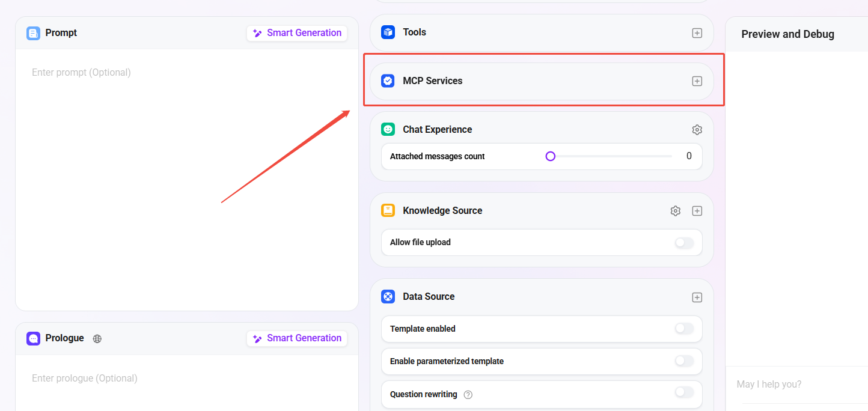868x411 pixels.
Task: Click Smart Generation button for Prompt
Action: click(297, 33)
